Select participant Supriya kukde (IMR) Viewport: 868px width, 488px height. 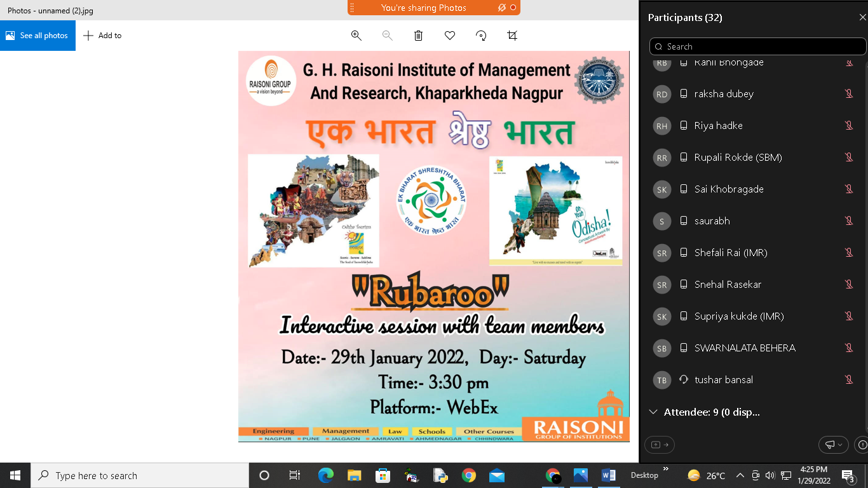pos(753,316)
